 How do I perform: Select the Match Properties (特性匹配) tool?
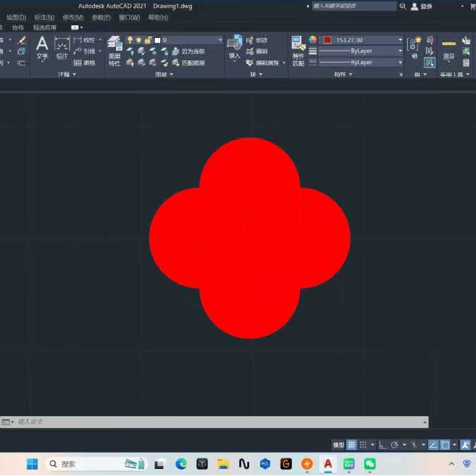click(298, 50)
